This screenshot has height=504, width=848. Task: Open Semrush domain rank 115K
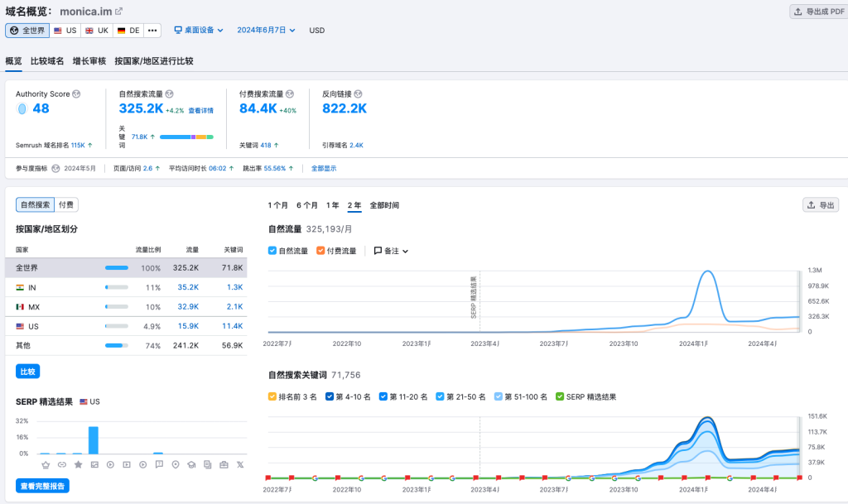tap(78, 146)
